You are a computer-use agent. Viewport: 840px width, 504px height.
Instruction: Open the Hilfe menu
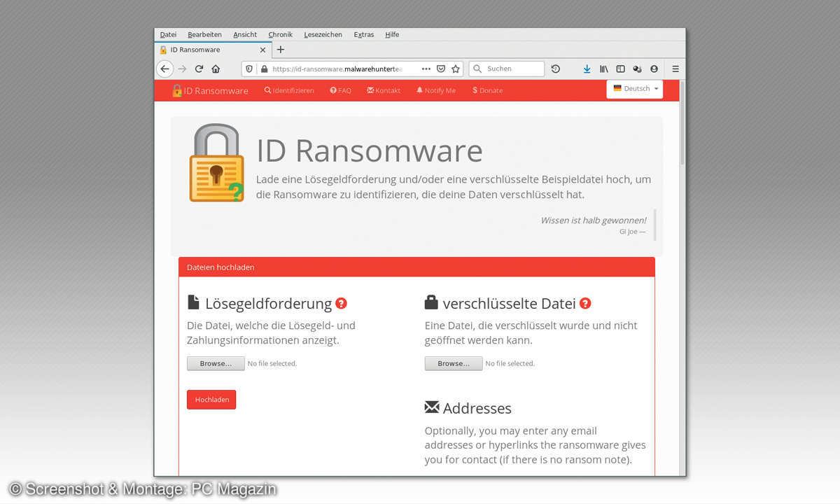tap(392, 34)
